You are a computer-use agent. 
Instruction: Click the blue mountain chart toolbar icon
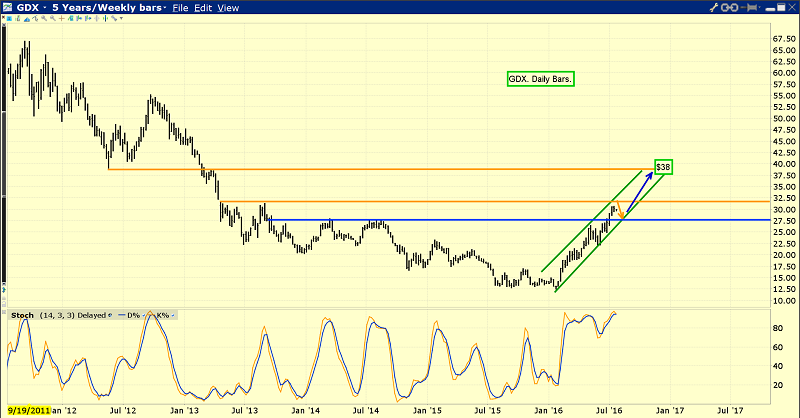(x=27, y=19)
